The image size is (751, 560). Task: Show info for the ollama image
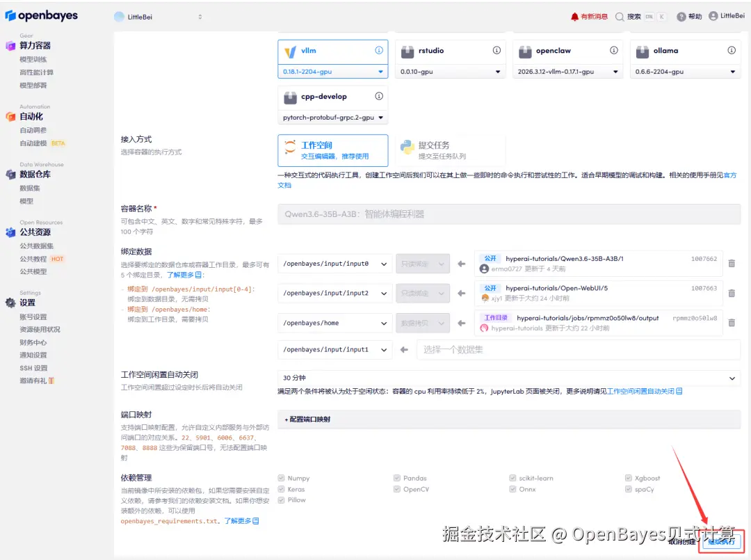click(732, 50)
